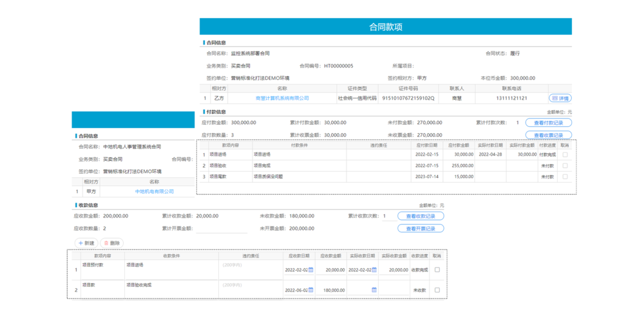Click 付款信息 section heading
The width and height of the screenshot is (644, 321).
point(216,112)
